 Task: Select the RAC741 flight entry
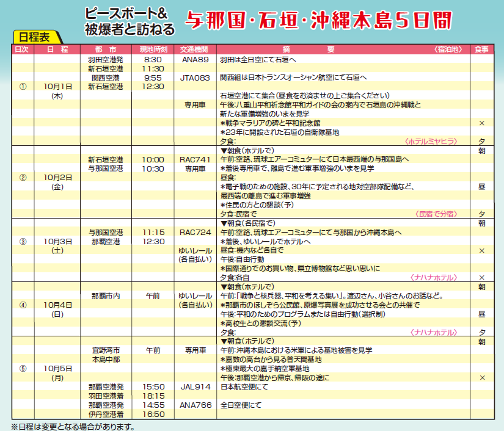(x=195, y=159)
